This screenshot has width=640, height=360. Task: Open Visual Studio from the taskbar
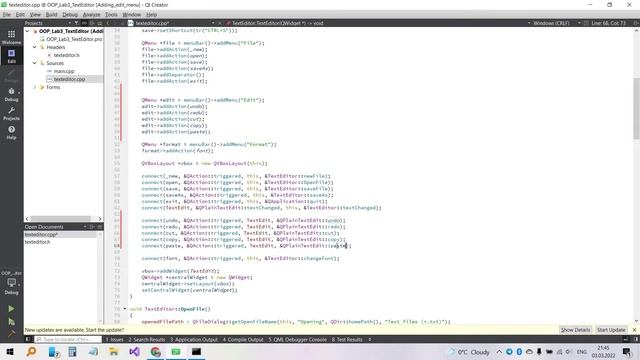[x=134, y=351]
